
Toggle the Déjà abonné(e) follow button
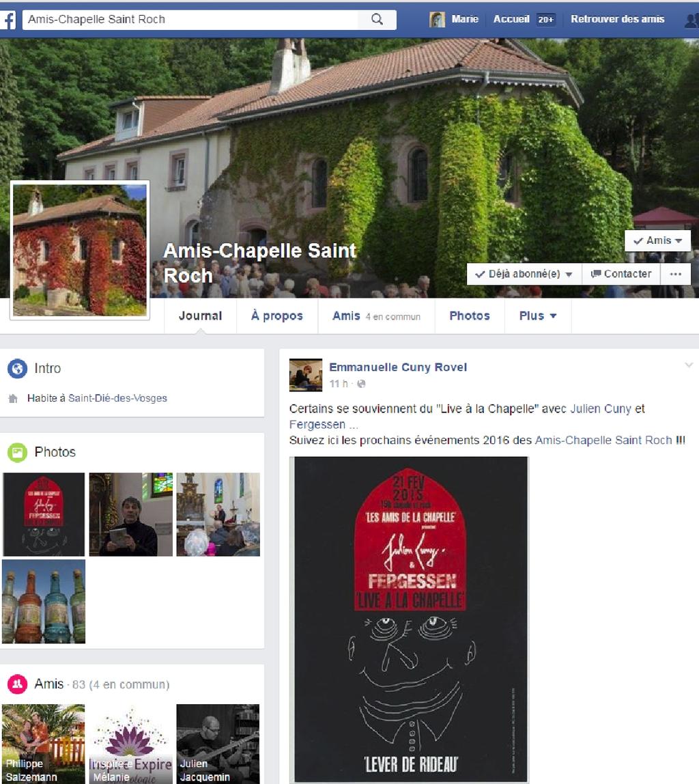[x=524, y=274]
